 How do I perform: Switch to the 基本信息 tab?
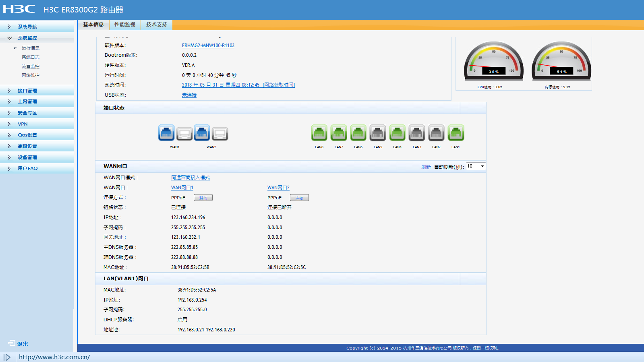(x=93, y=25)
